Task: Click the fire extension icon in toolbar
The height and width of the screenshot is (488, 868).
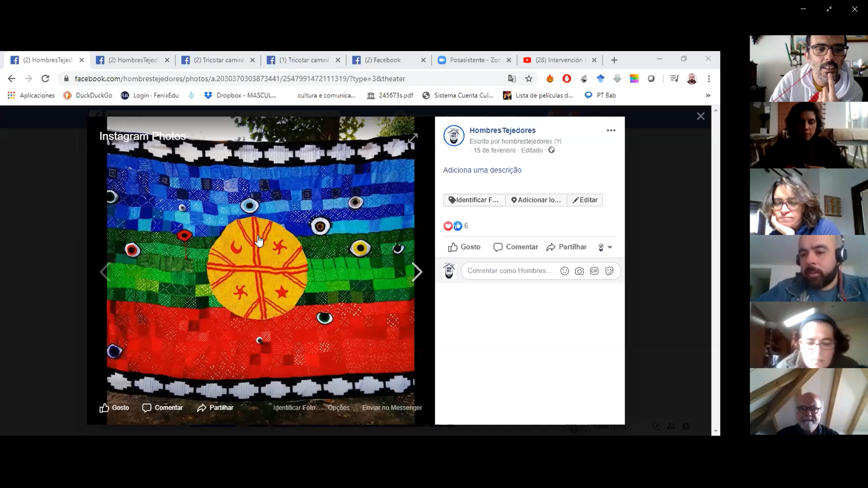Action: [x=550, y=79]
